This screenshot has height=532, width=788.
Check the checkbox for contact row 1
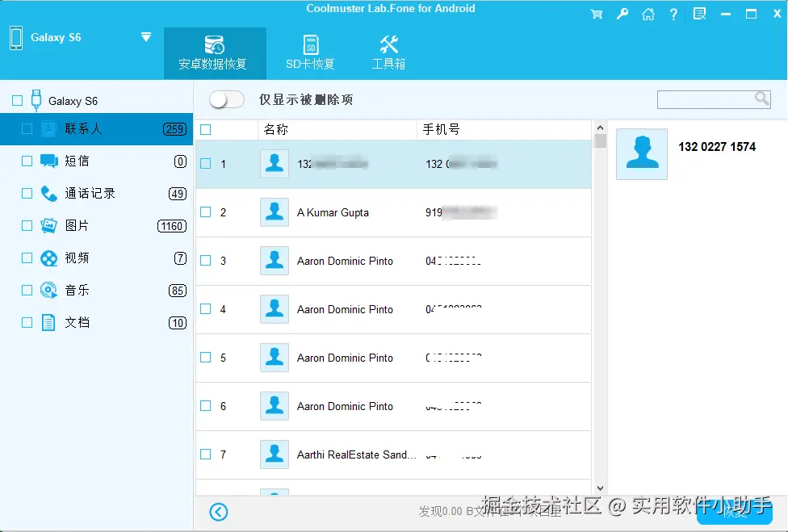[x=206, y=164]
